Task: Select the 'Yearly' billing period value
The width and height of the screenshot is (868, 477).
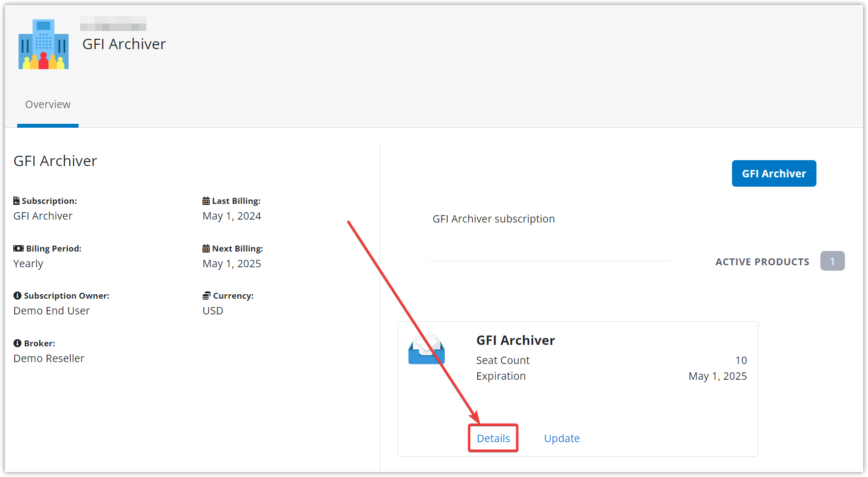Action: pos(28,264)
